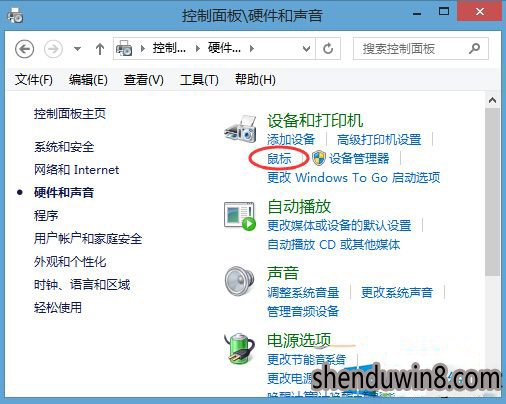Select 系统和安全 in the sidebar
506x404 pixels.
[x=64, y=147]
